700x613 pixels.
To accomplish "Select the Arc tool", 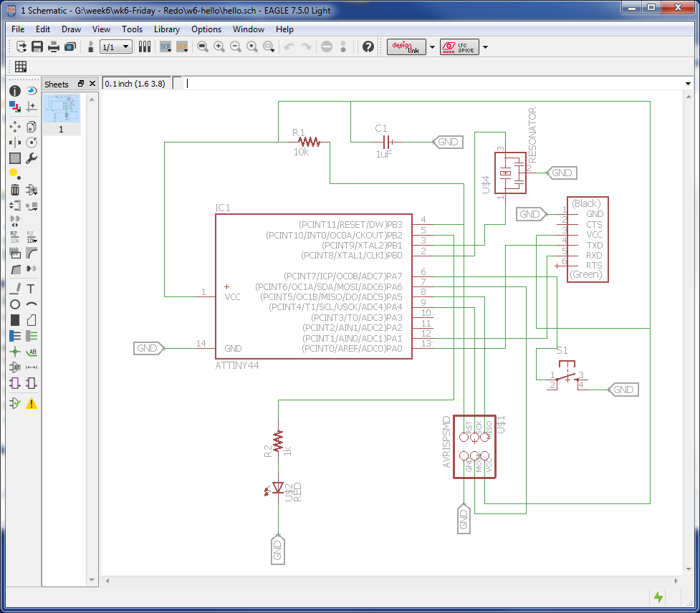I will (32, 304).
